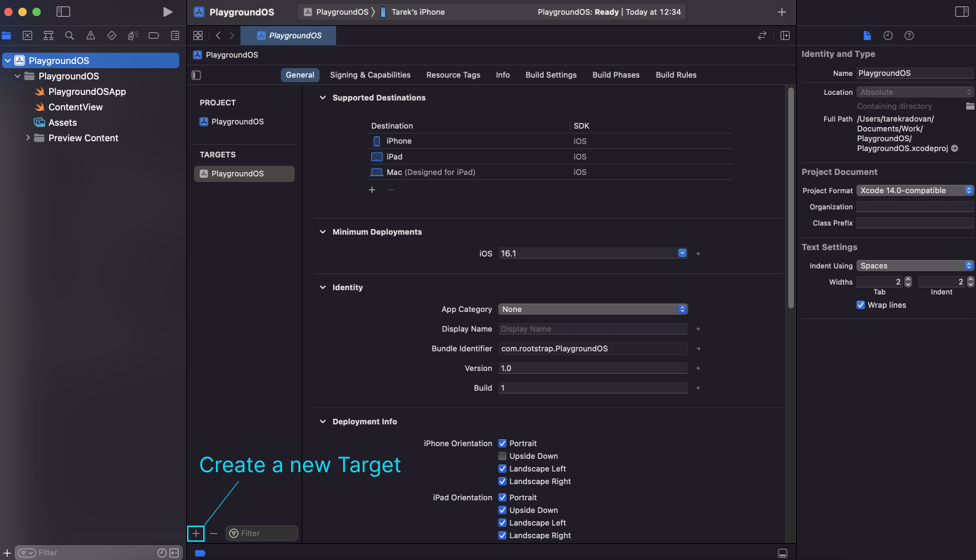
Task: Reveal full path in Finder arrow
Action: tap(954, 149)
